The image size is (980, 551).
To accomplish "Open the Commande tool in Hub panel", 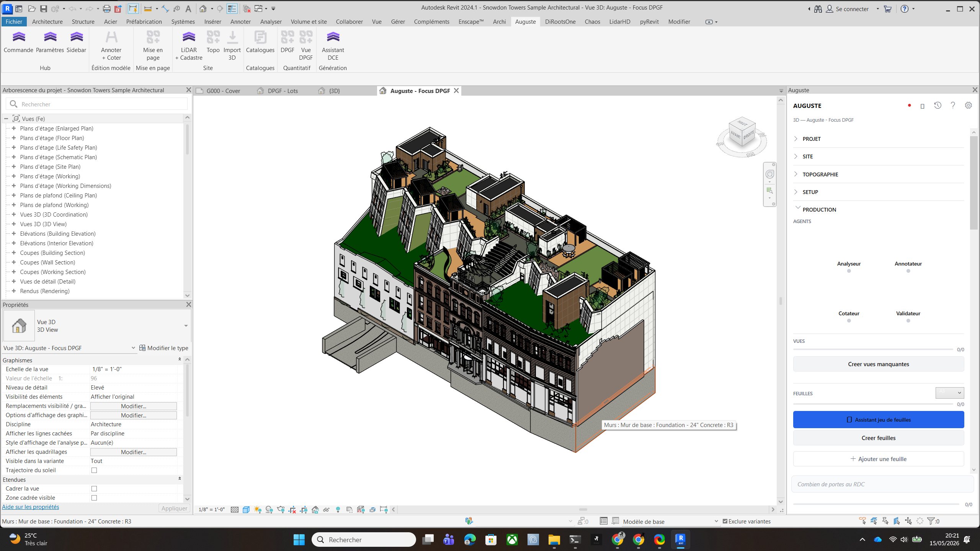I will click(x=18, y=42).
